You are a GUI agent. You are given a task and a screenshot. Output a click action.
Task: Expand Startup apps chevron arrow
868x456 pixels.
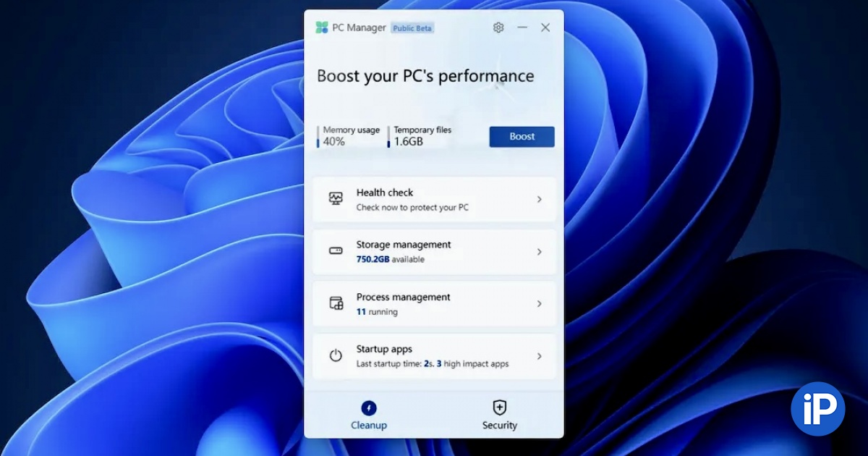point(540,356)
